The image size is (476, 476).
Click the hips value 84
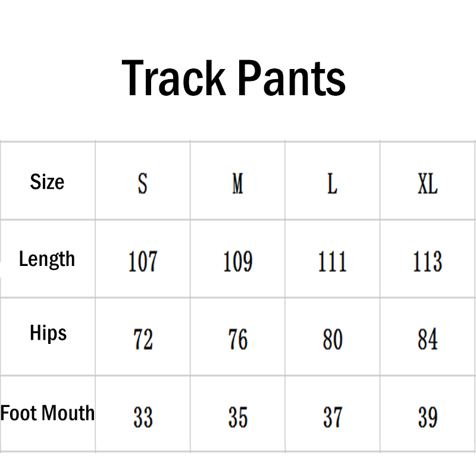point(427,340)
